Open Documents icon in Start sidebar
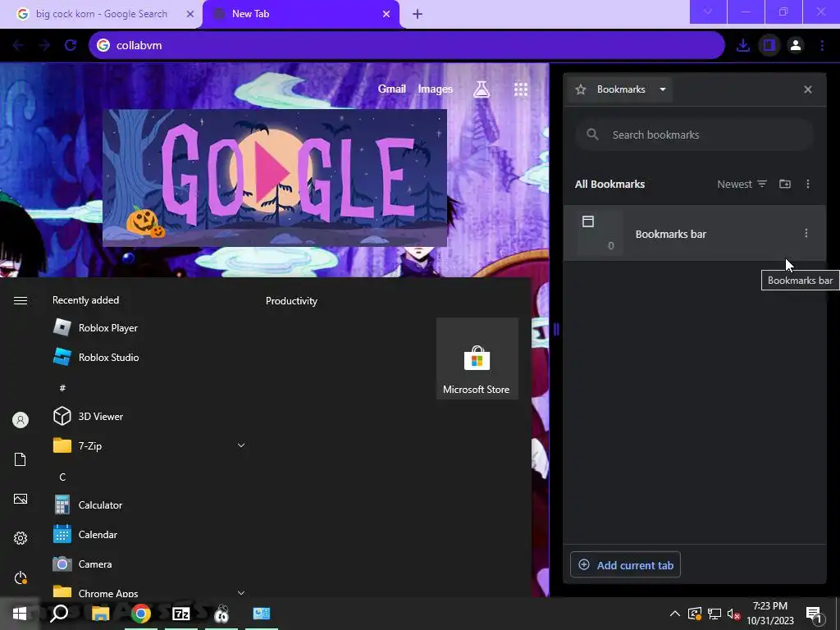This screenshot has height=630, width=840. 21,459
